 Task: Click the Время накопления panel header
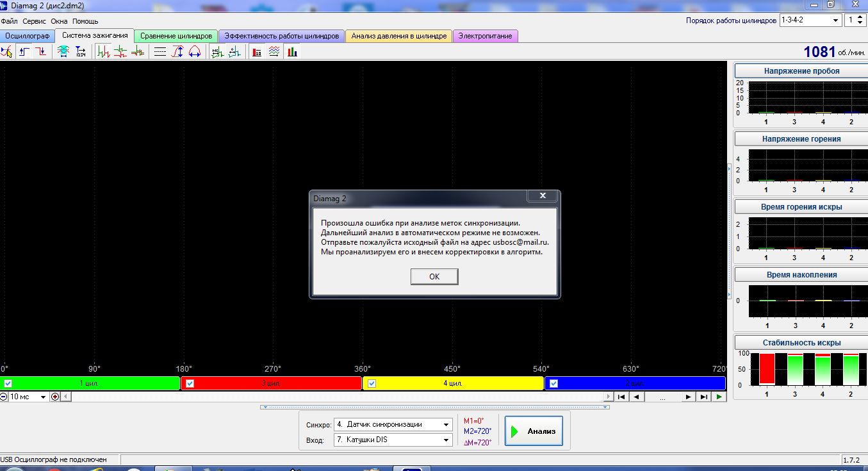click(x=801, y=275)
